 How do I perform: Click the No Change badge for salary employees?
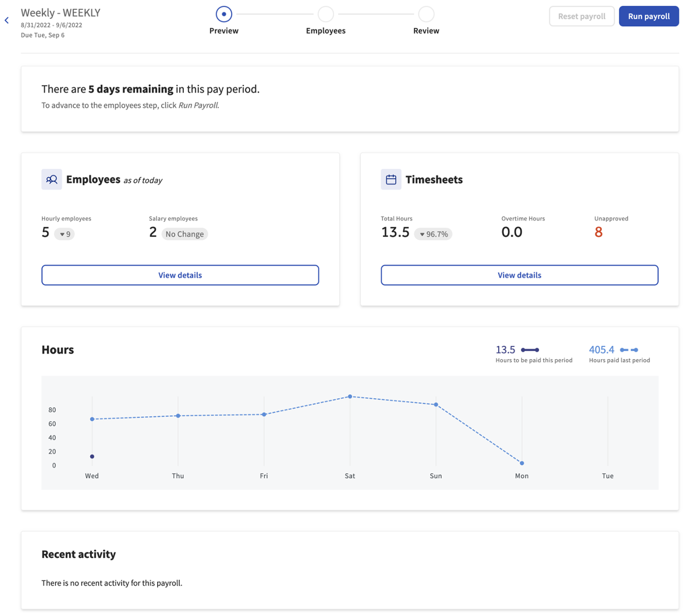[x=184, y=233]
